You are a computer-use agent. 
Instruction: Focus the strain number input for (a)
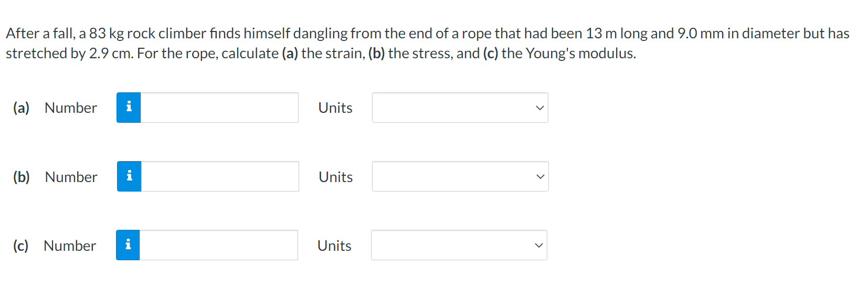click(x=219, y=108)
